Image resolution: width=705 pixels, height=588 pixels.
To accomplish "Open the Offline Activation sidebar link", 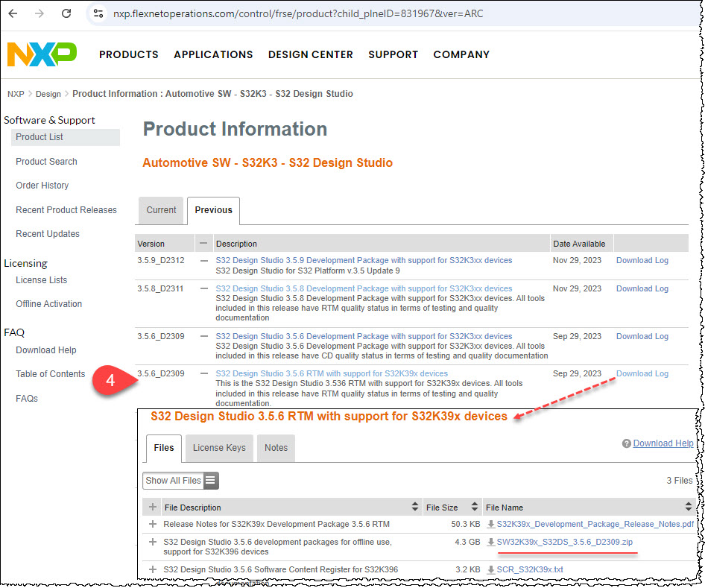I will click(x=51, y=303).
